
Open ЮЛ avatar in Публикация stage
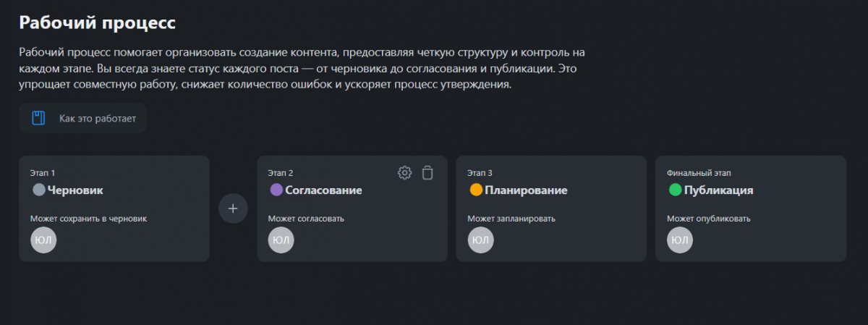coord(680,240)
